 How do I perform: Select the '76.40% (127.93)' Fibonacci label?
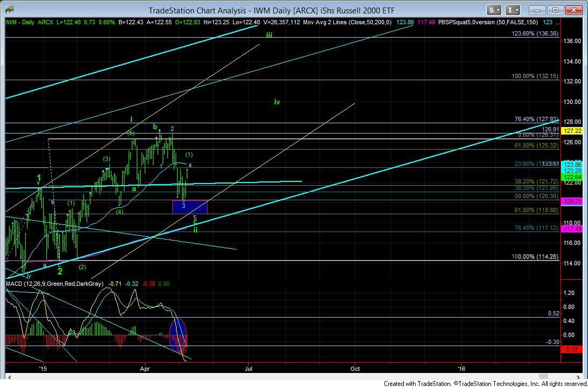[x=537, y=119]
